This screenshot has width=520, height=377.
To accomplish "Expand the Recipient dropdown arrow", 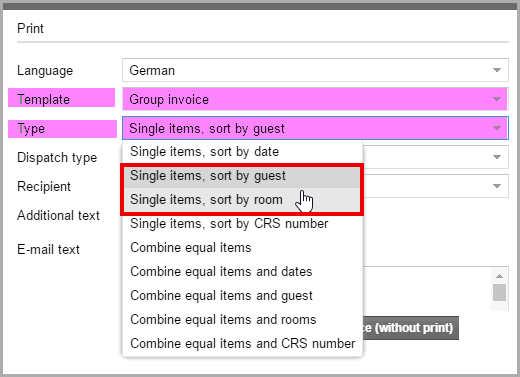I will (497, 186).
